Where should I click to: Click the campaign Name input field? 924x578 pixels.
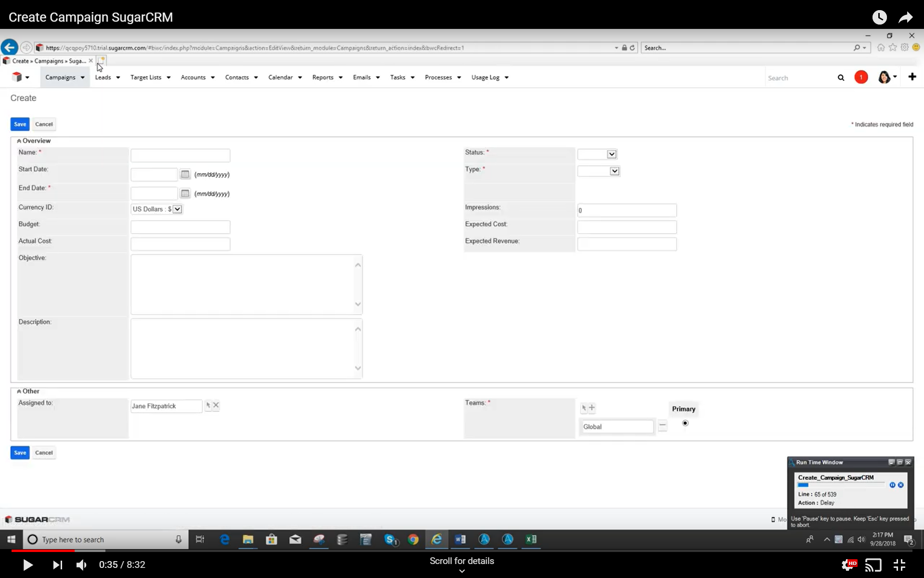180,155
